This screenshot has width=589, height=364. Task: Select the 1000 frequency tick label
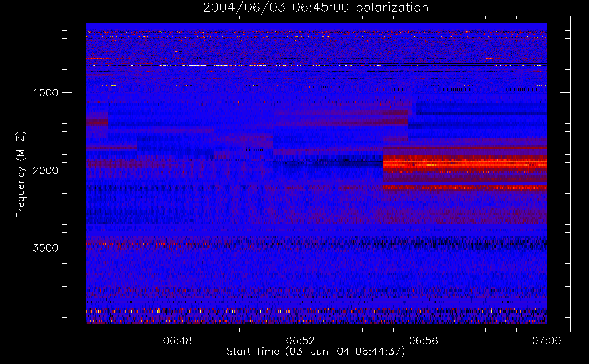(46, 93)
